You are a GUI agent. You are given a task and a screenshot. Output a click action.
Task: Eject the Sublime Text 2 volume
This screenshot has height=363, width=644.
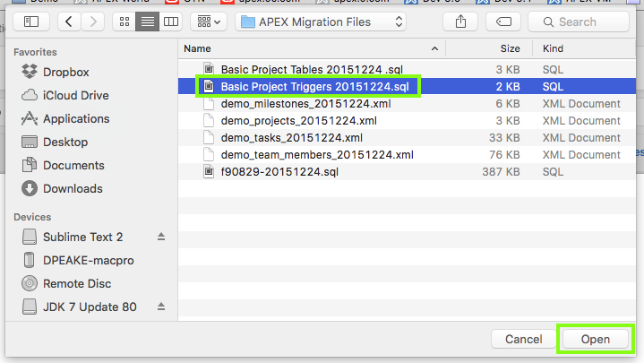161,237
